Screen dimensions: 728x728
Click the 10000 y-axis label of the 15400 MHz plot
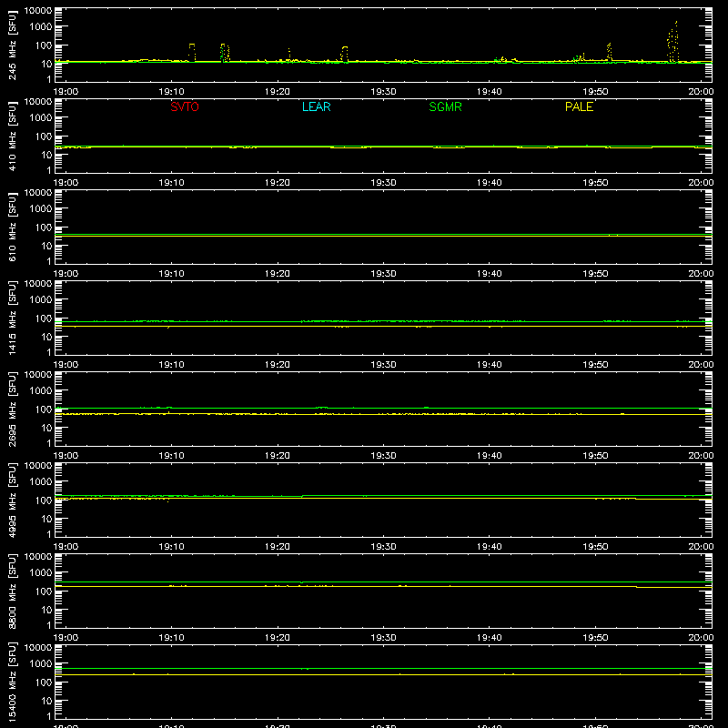37,648
